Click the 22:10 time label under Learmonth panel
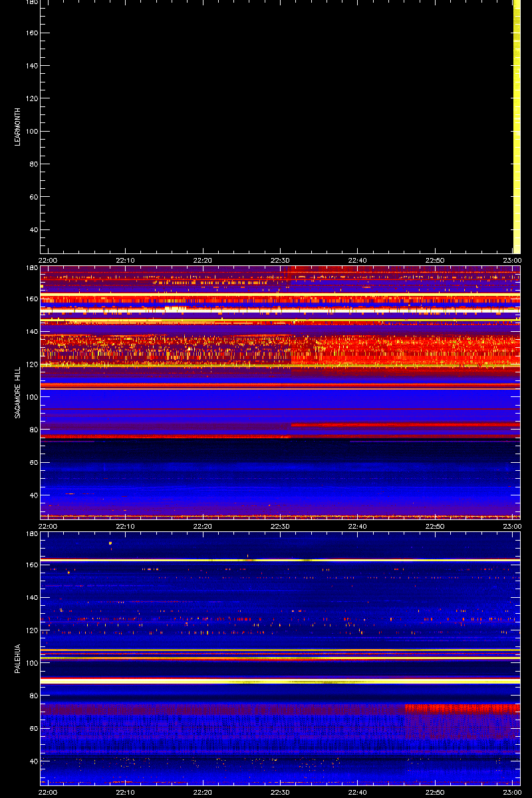This screenshot has width=532, height=798. coord(125,260)
